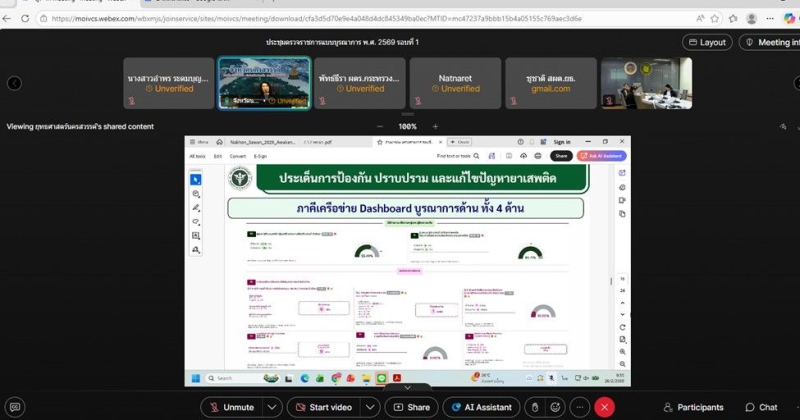Open more options ellipsis in meeting controls
Viewport: 800px width, 420px height.
[579, 407]
